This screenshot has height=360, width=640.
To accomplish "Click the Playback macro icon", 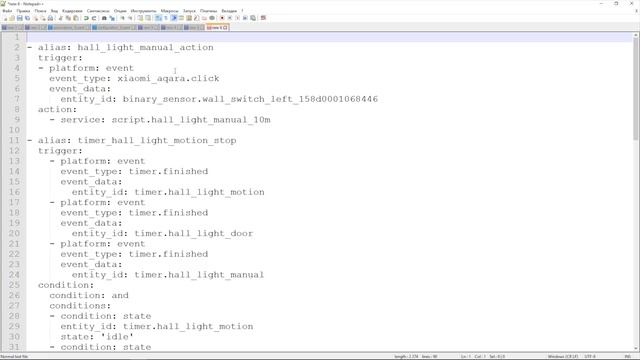I will (237, 18).
